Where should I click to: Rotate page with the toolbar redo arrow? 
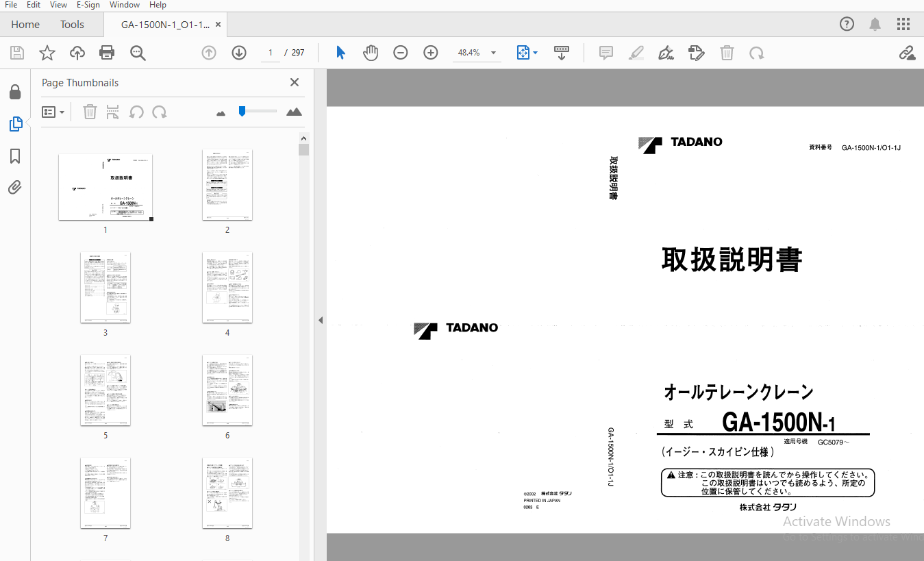[757, 53]
